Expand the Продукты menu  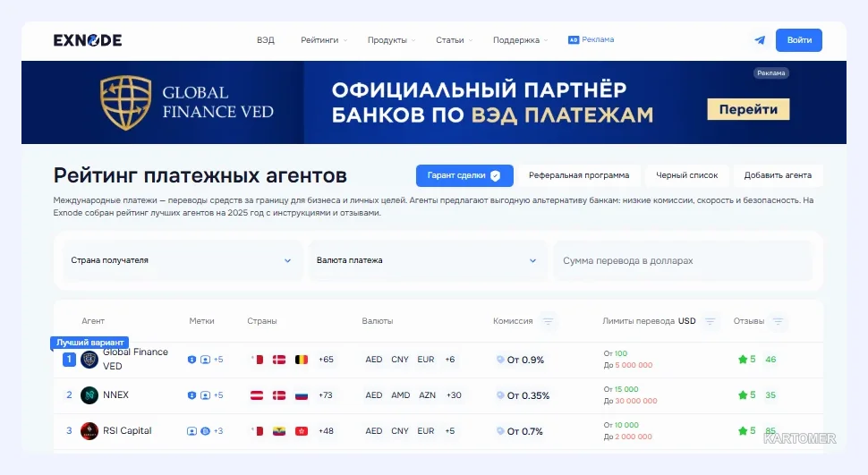point(391,40)
